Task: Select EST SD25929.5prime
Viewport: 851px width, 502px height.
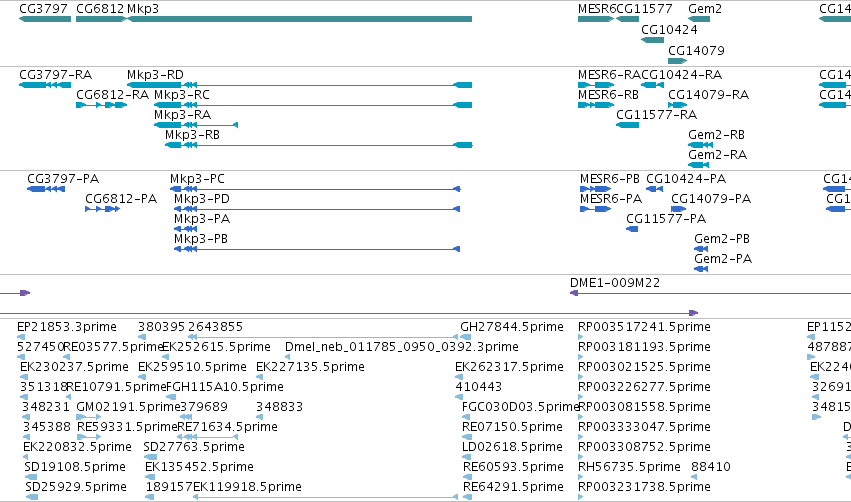Action: pyautogui.click(x=76, y=487)
